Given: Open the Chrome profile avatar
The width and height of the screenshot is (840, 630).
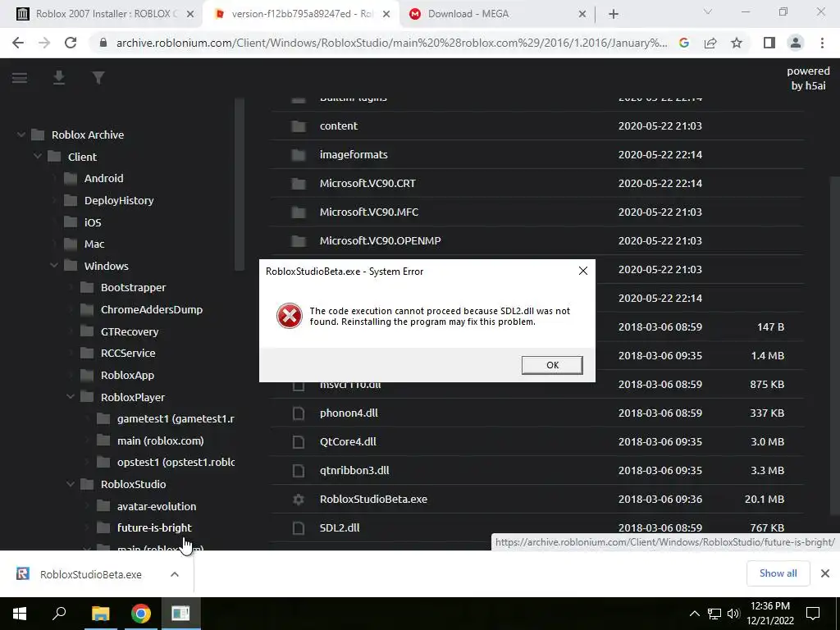Looking at the screenshot, I should pos(796,43).
